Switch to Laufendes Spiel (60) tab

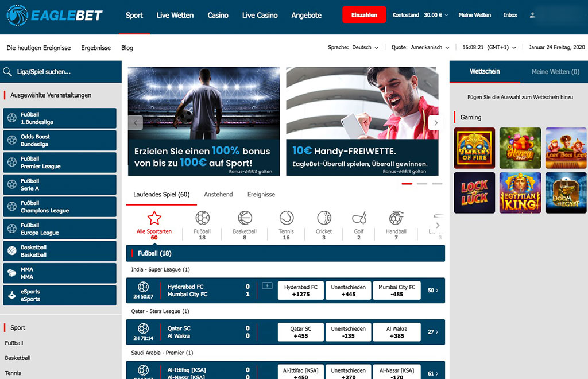tap(161, 194)
